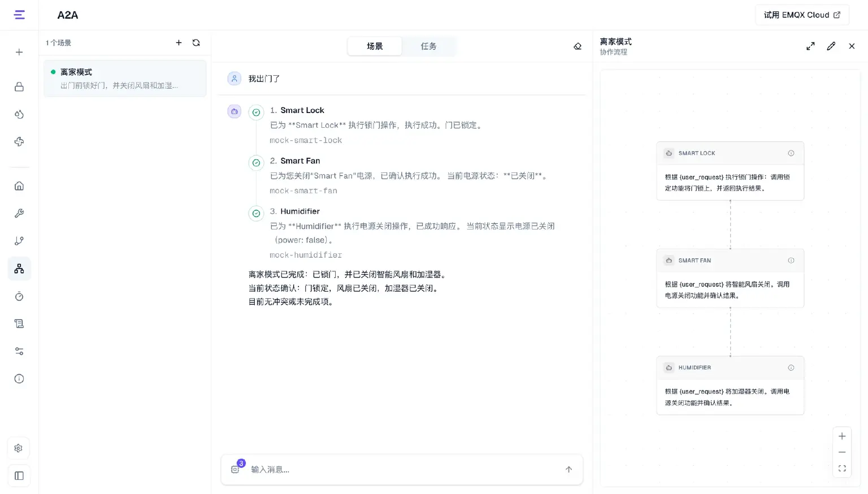This screenshot has width=868, height=494.
Task: Expand the 离家模式 workflow panel to fullscreen
Action: [810, 46]
